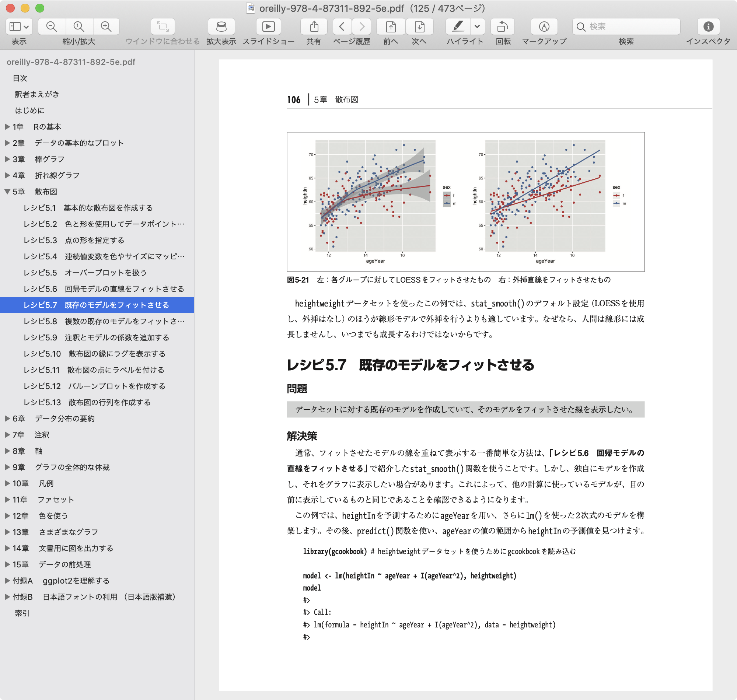737x700 pixels.
Task: Expand 3章 棒グラフ disclosure triangle
Action: 7,159
